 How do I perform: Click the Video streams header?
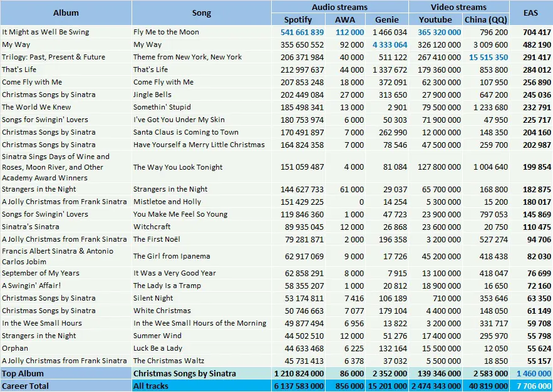point(458,7)
